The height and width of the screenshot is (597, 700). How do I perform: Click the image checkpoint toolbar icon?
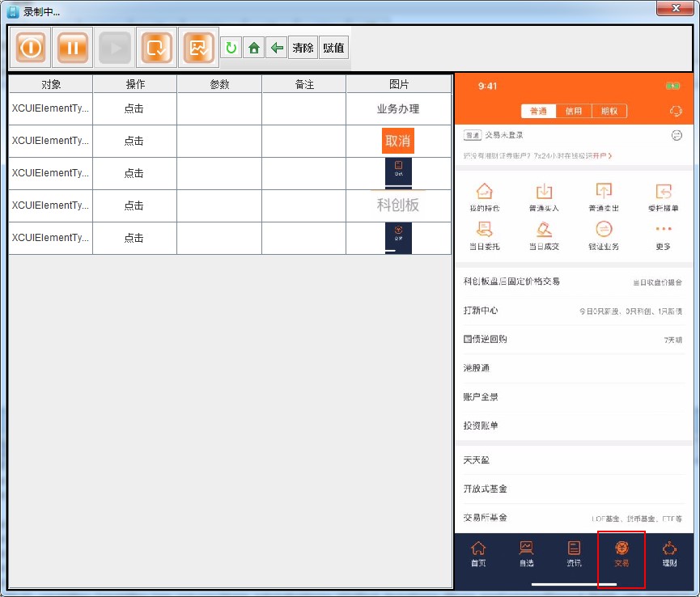point(198,48)
